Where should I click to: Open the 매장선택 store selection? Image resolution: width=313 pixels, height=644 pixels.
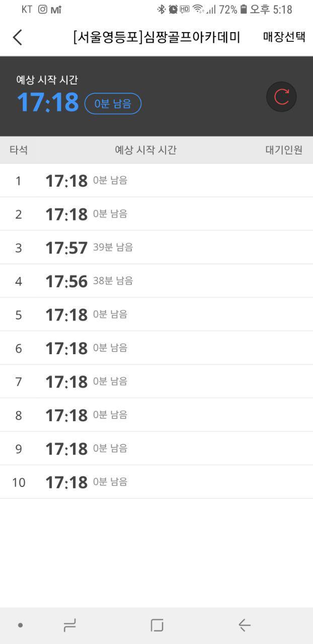click(x=284, y=37)
